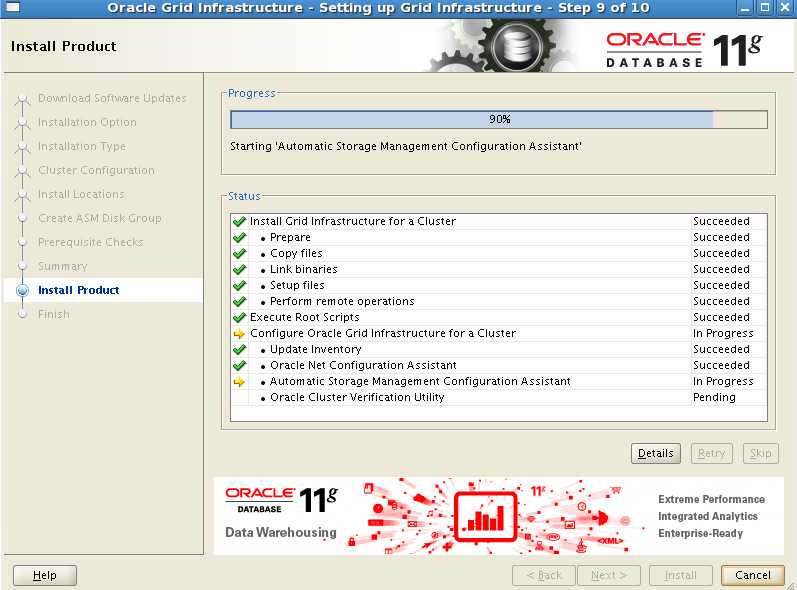Select the Finish step
The image size is (797, 590).
(x=53, y=314)
